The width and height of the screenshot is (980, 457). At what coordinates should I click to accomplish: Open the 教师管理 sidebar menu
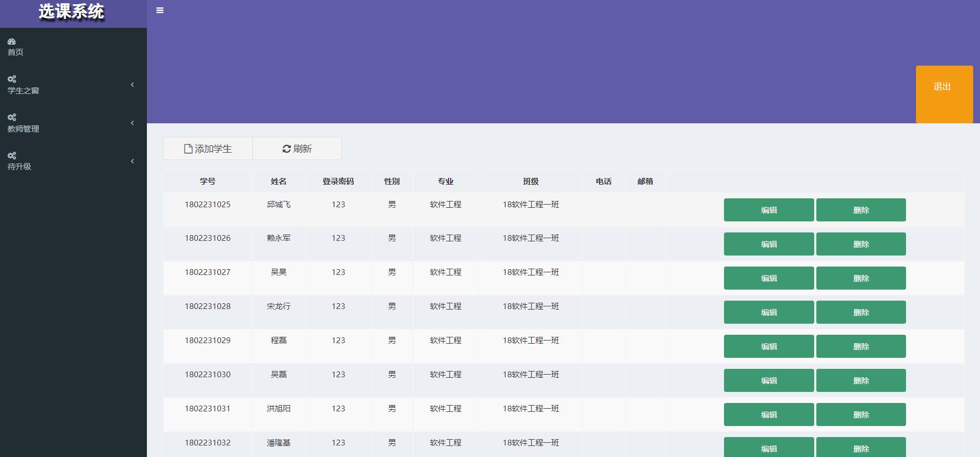point(73,123)
